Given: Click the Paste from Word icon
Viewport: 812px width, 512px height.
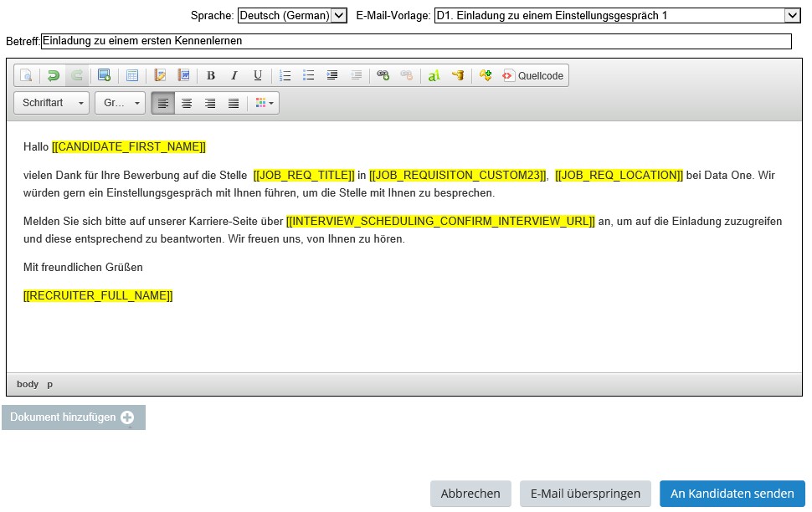Looking at the screenshot, I should [183, 76].
